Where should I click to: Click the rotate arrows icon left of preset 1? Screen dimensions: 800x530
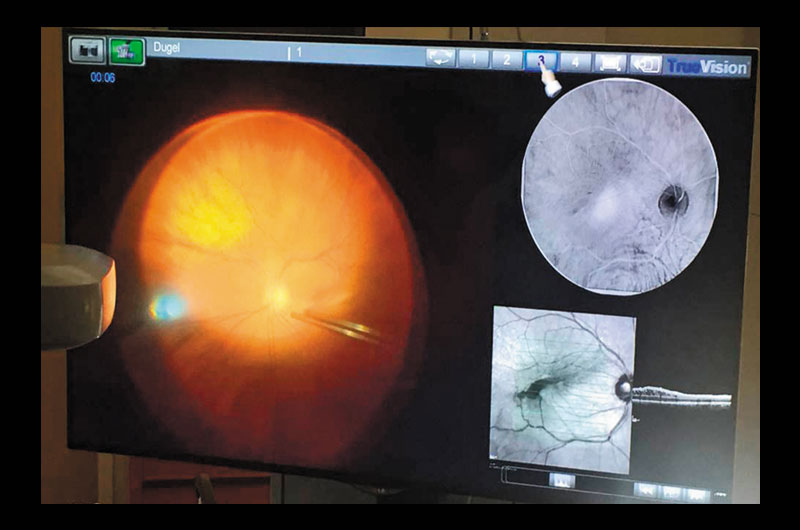(440, 58)
